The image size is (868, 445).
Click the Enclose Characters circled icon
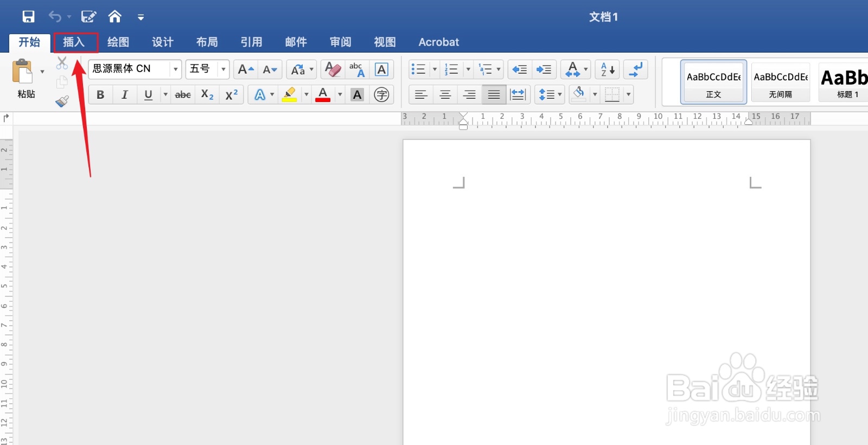pyautogui.click(x=381, y=94)
